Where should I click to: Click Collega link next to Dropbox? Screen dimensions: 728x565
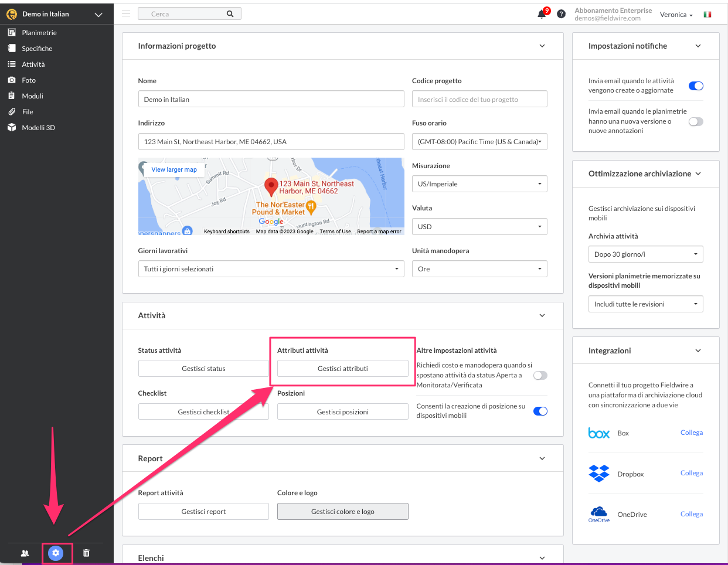point(691,473)
